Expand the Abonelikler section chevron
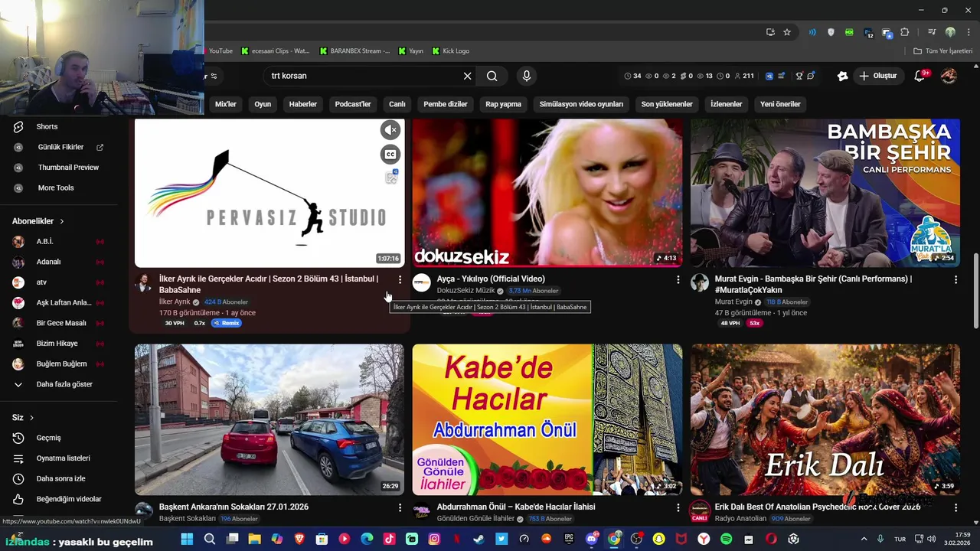The height and width of the screenshot is (551, 980). pos(61,221)
